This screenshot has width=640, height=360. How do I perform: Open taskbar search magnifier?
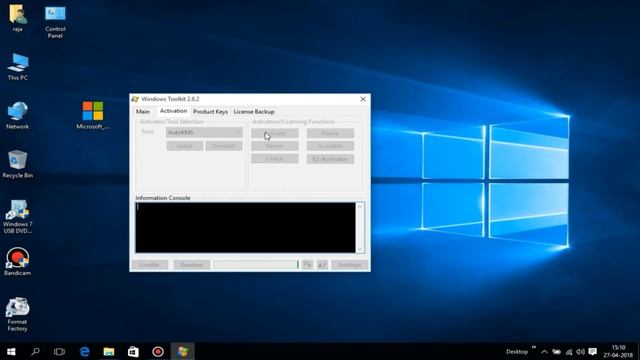tap(36, 351)
